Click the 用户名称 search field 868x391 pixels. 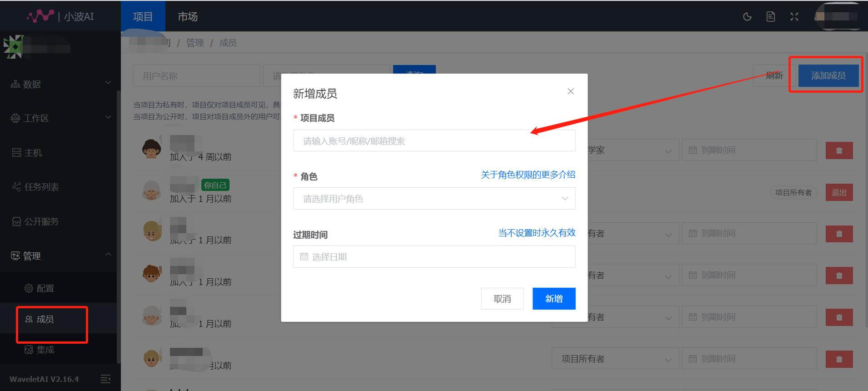pos(196,75)
